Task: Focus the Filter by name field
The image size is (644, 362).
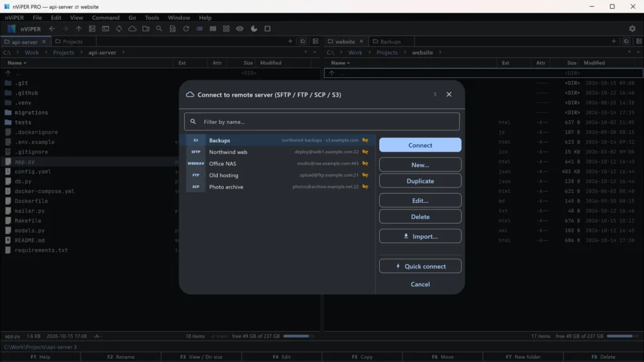Action: coord(322,122)
